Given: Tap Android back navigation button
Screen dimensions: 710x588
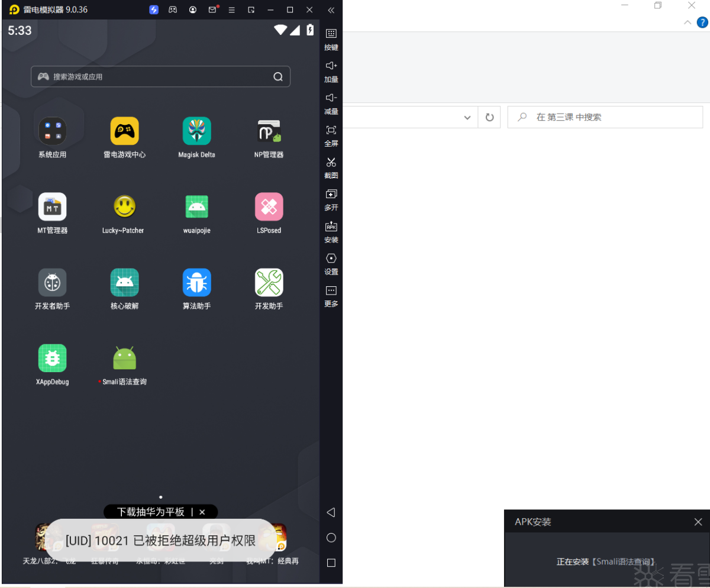Looking at the screenshot, I should [331, 512].
